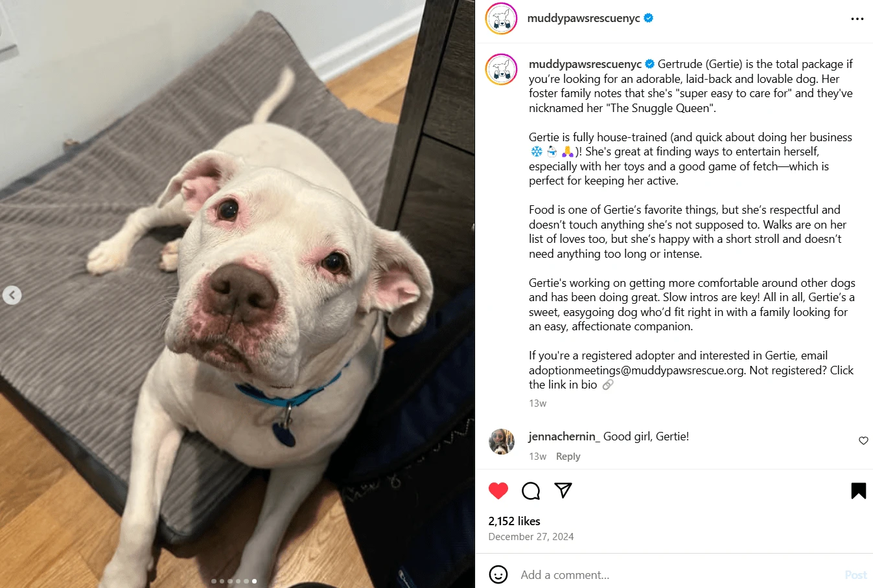Click muddypawsrescuenyc username in header
The width and height of the screenshot is (873, 588).
click(x=583, y=18)
